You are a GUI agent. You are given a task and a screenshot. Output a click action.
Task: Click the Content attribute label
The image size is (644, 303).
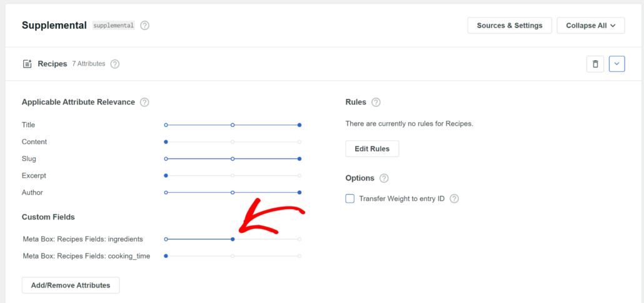point(34,142)
